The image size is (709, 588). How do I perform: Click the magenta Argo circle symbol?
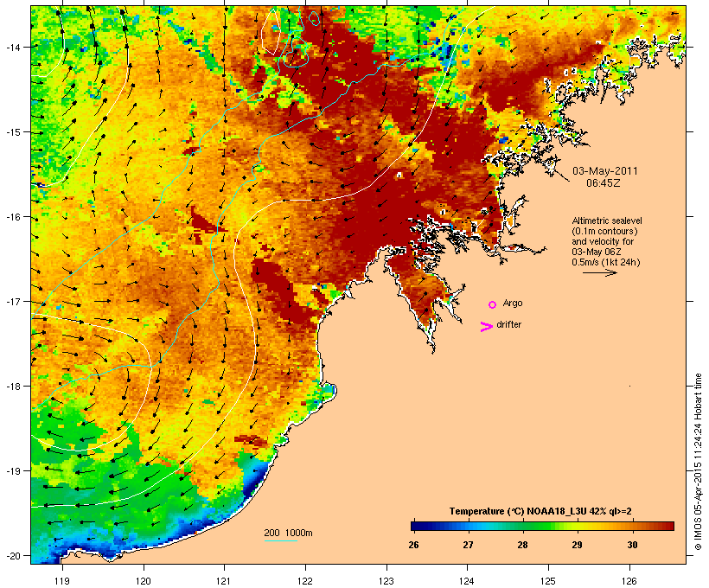tap(493, 304)
